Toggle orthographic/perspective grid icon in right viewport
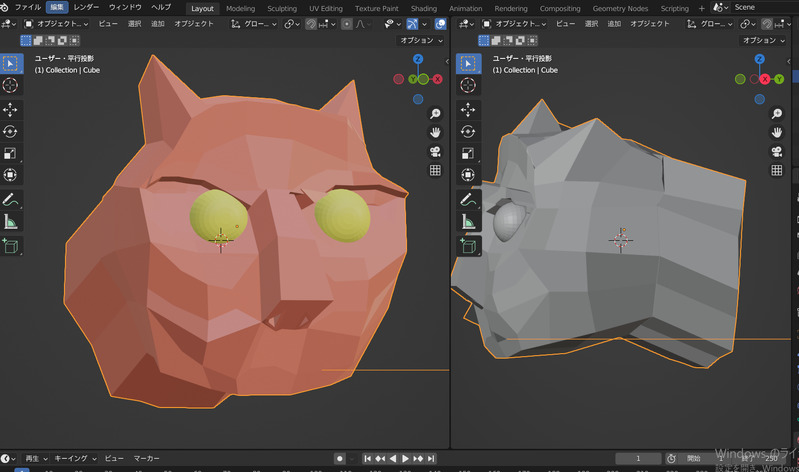799x472 pixels. pyautogui.click(x=776, y=171)
